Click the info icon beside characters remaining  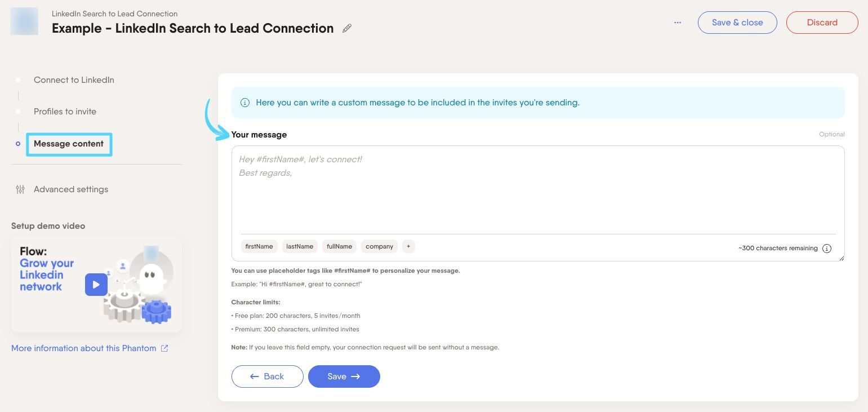(x=827, y=249)
